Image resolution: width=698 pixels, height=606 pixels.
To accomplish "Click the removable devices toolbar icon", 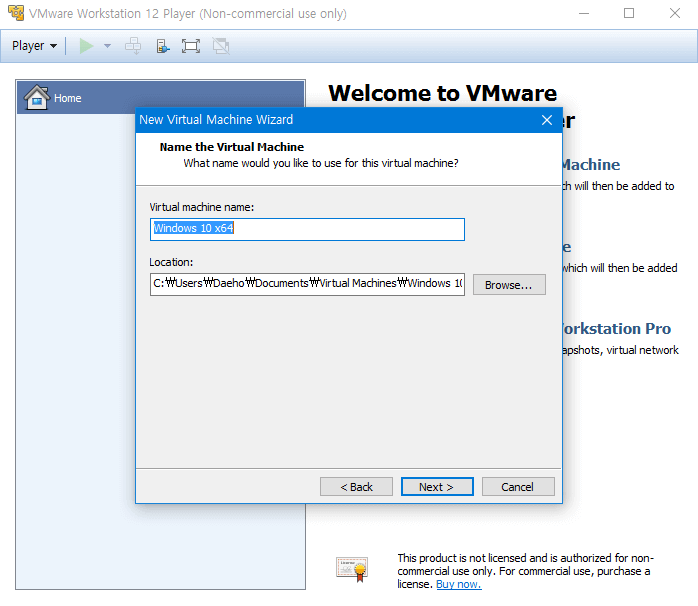I will tap(162, 46).
